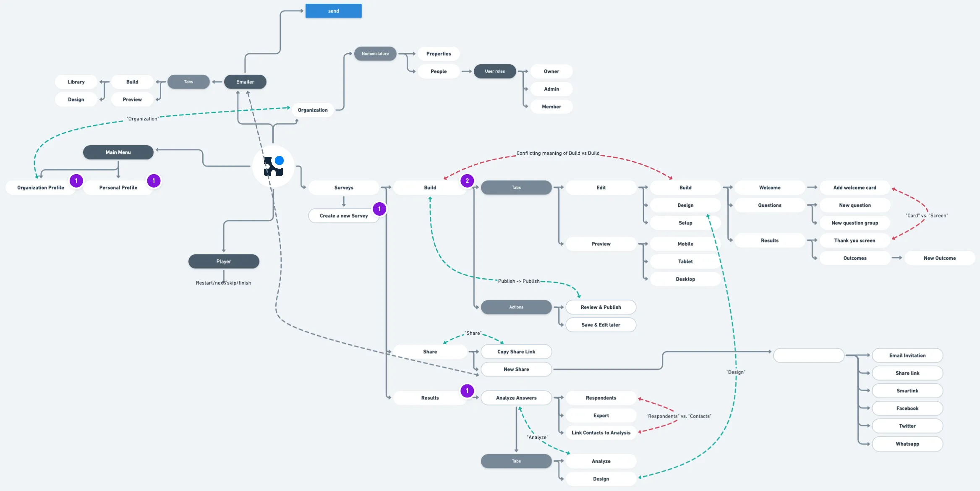Select the Nomenclature node
Screen dimensions: 980x491
375,54
